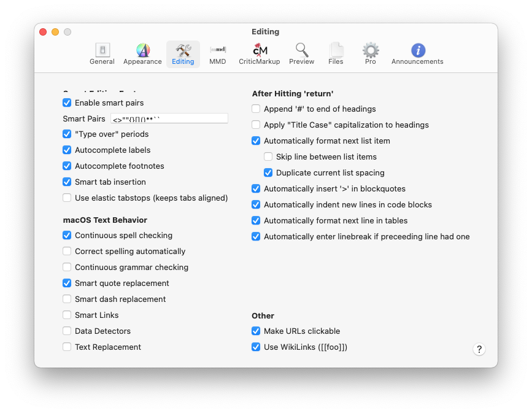532x413 pixels.
Task: Enable Apply Title Case capitalization to headings
Action: (256, 125)
